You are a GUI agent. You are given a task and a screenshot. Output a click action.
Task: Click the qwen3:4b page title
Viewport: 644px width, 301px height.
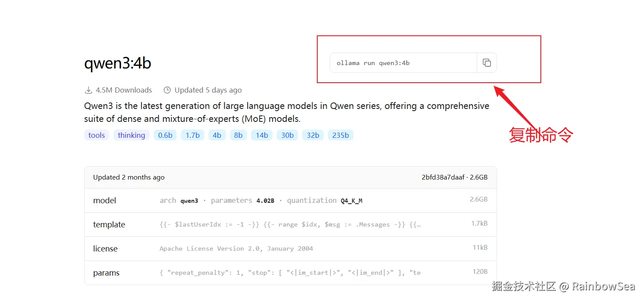[x=117, y=63]
